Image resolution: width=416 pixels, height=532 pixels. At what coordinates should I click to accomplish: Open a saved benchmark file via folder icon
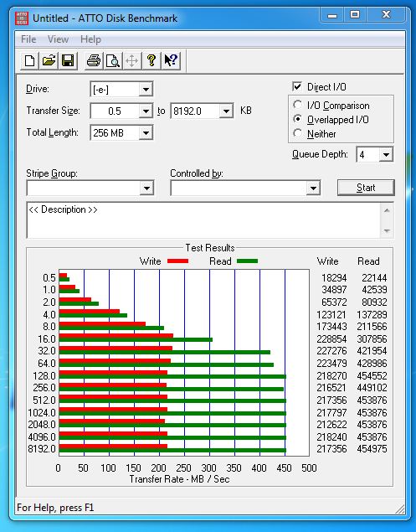click(x=49, y=61)
